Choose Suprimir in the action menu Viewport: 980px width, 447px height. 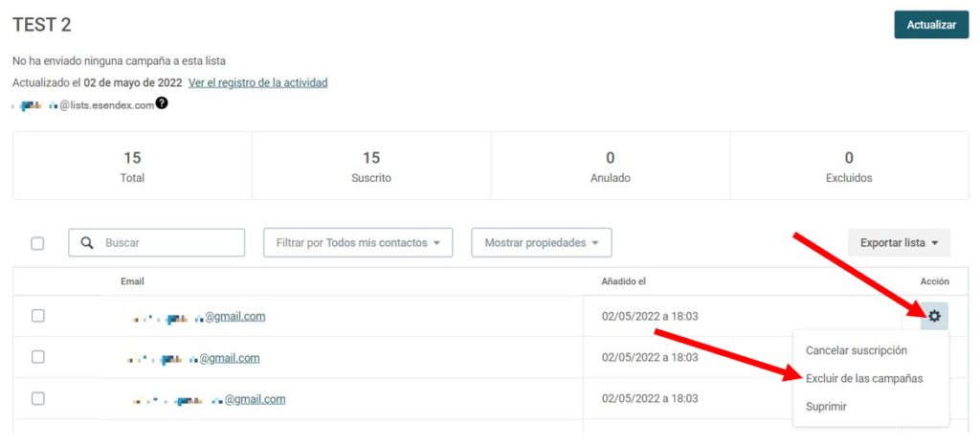(826, 407)
